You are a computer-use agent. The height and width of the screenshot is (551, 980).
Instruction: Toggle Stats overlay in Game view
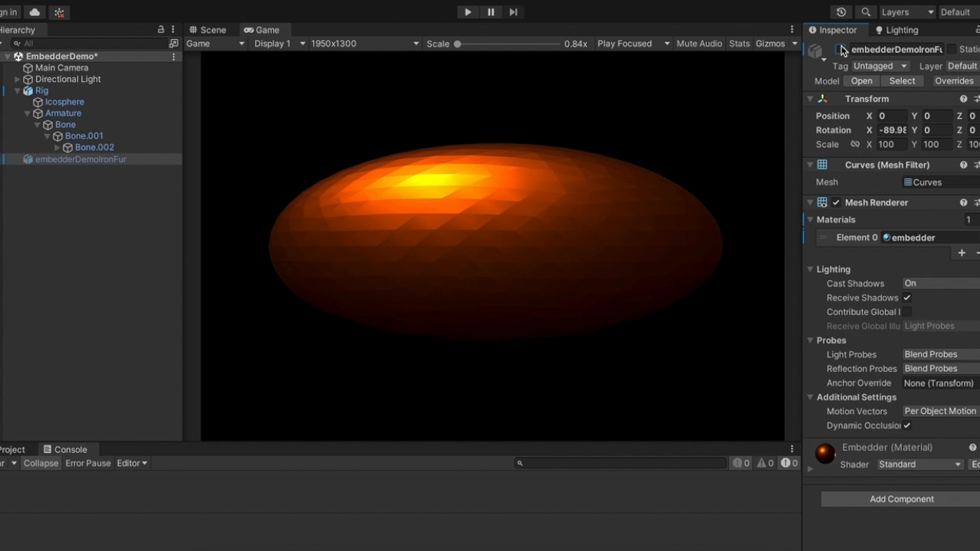tap(740, 44)
